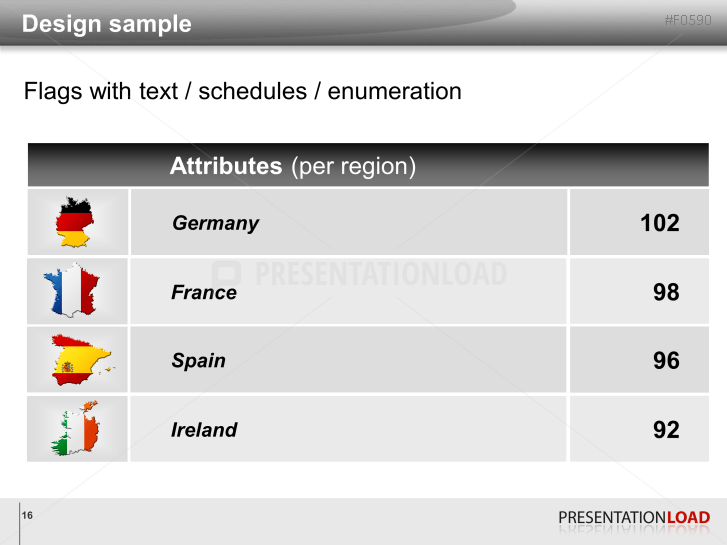This screenshot has width=727, height=545.
Task: Click the slide number 16
Action: pyautogui.click(x=27, y=516)
